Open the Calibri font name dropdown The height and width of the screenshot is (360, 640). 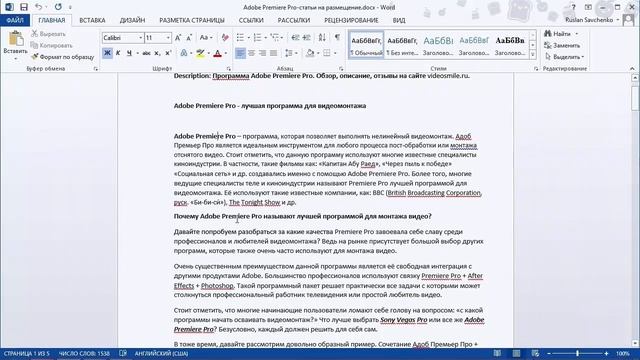tap(141, 38)
